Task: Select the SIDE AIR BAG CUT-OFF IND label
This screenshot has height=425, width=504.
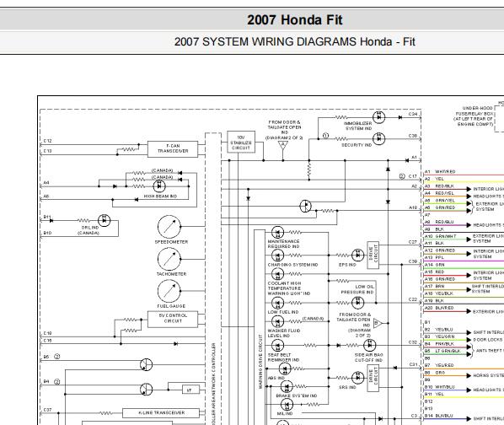Action: pos(368,358)
